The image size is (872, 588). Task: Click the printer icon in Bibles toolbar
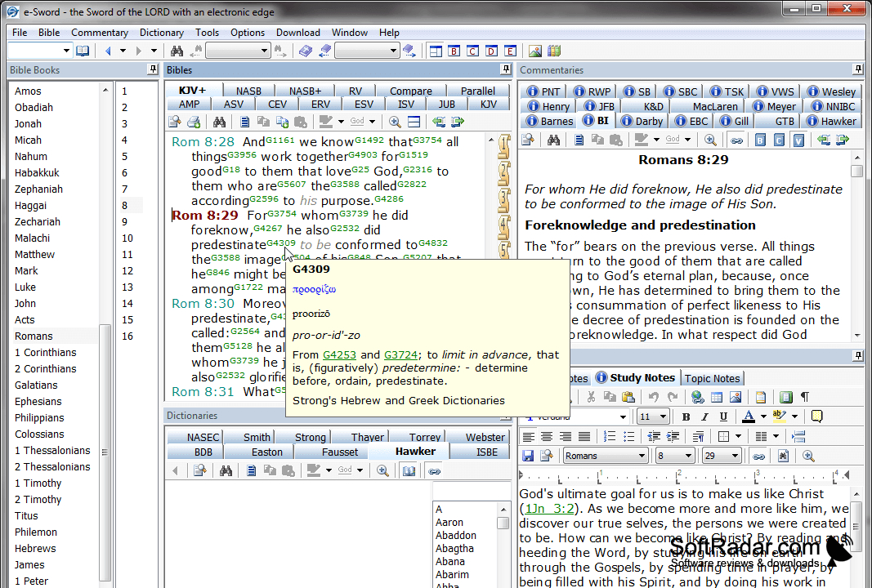pos(194,122)
